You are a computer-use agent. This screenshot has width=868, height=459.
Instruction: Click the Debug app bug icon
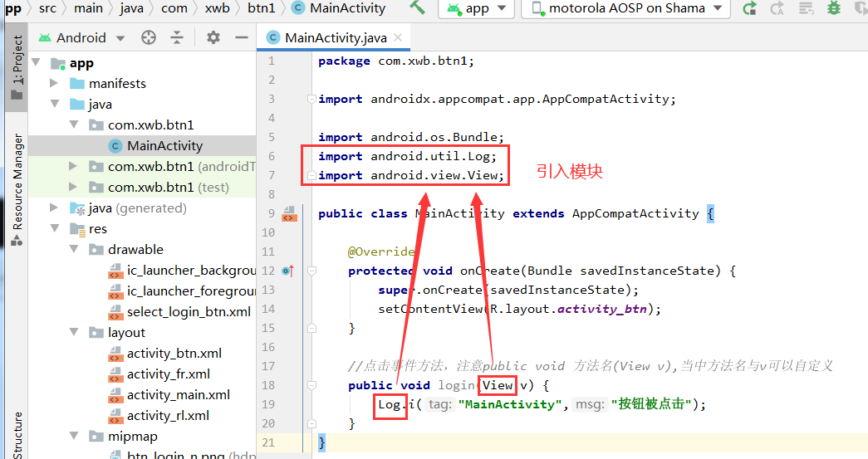click(833, 8)
